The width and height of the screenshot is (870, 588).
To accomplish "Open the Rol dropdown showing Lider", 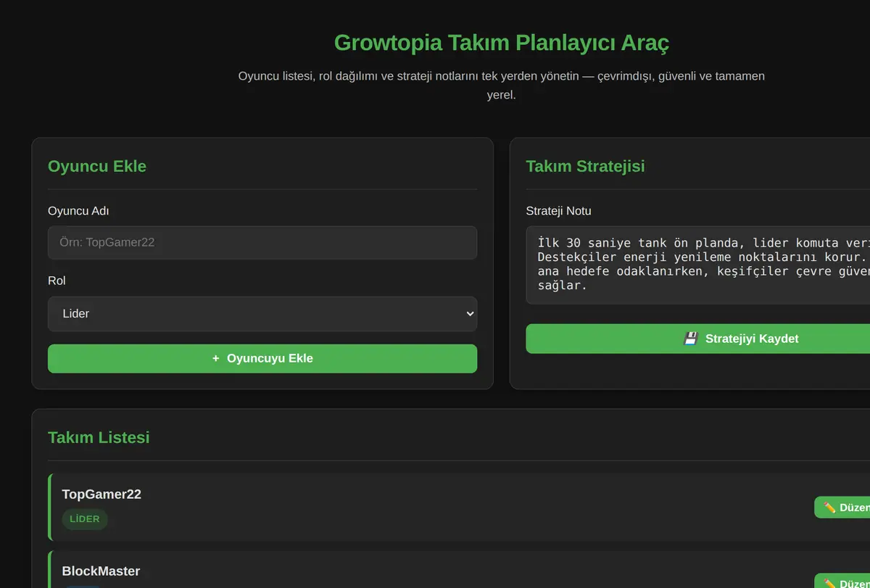I will [x=262, y=314].
